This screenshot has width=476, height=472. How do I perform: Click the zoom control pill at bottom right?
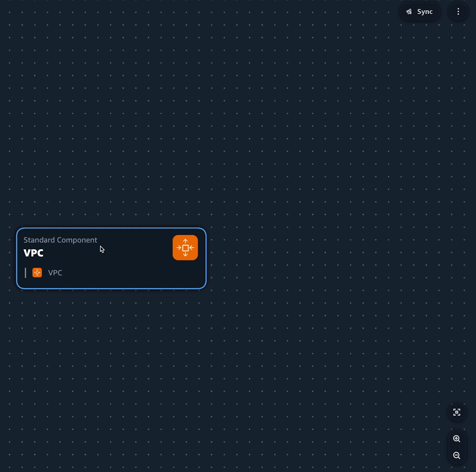[457, 447]
